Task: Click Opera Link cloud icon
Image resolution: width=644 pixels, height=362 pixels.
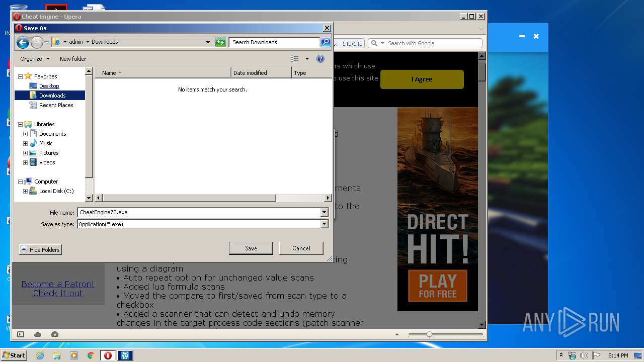Action: (38, 334)
